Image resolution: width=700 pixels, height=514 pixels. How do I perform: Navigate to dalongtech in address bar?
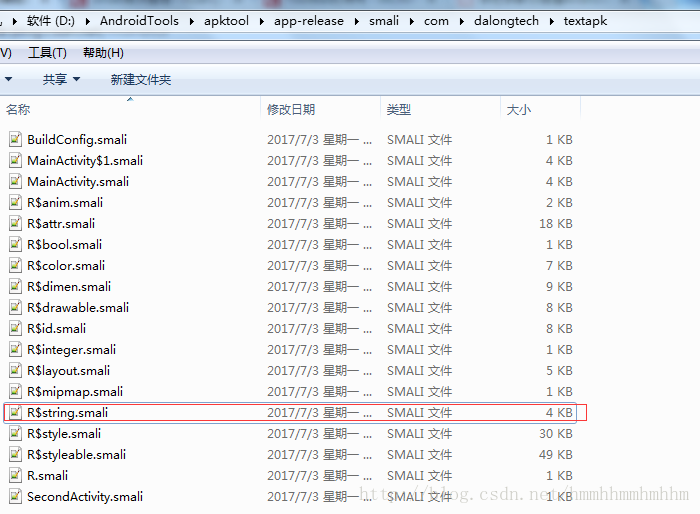(506, 21)
